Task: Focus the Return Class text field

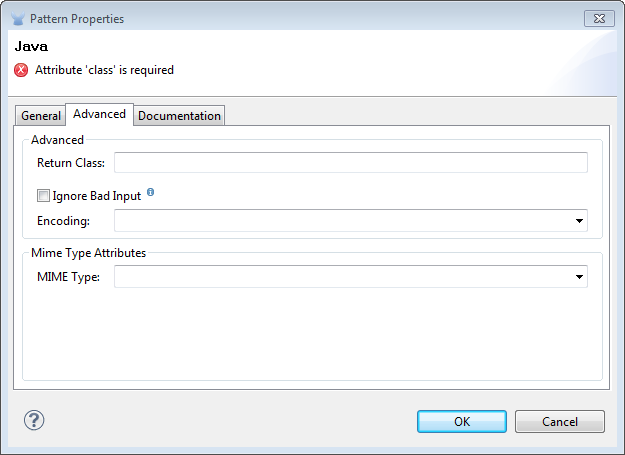Action: [350, 163]
